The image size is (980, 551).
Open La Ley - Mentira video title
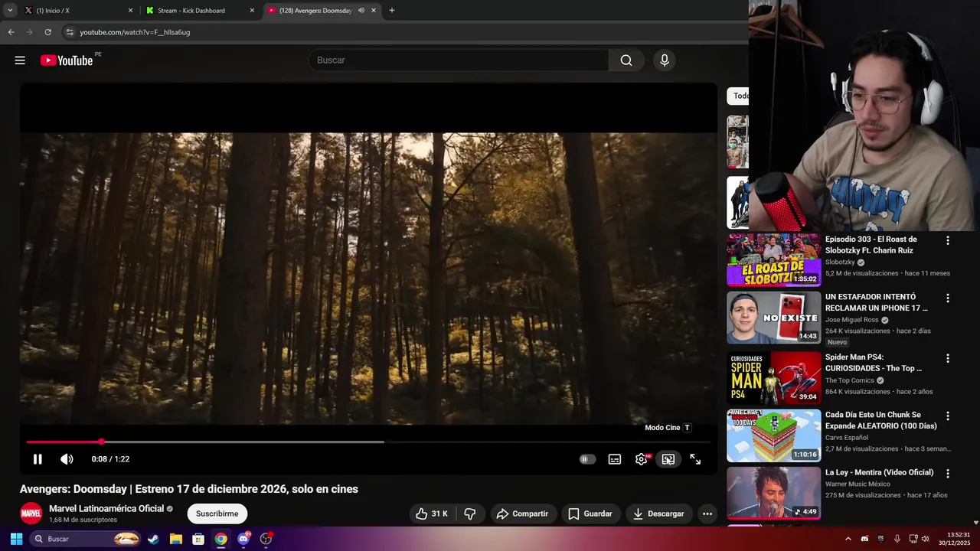pyautogui.click(x=880, y=472)
